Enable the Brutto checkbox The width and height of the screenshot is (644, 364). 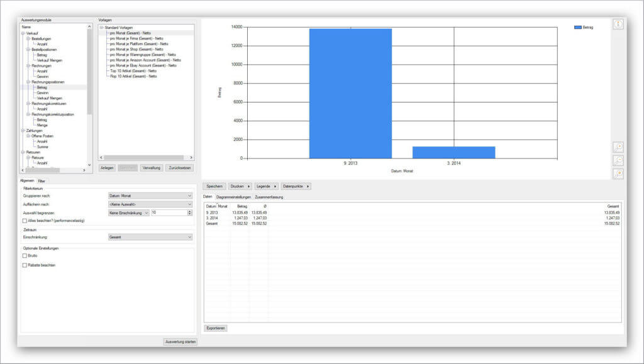click(x=24, y=255)
